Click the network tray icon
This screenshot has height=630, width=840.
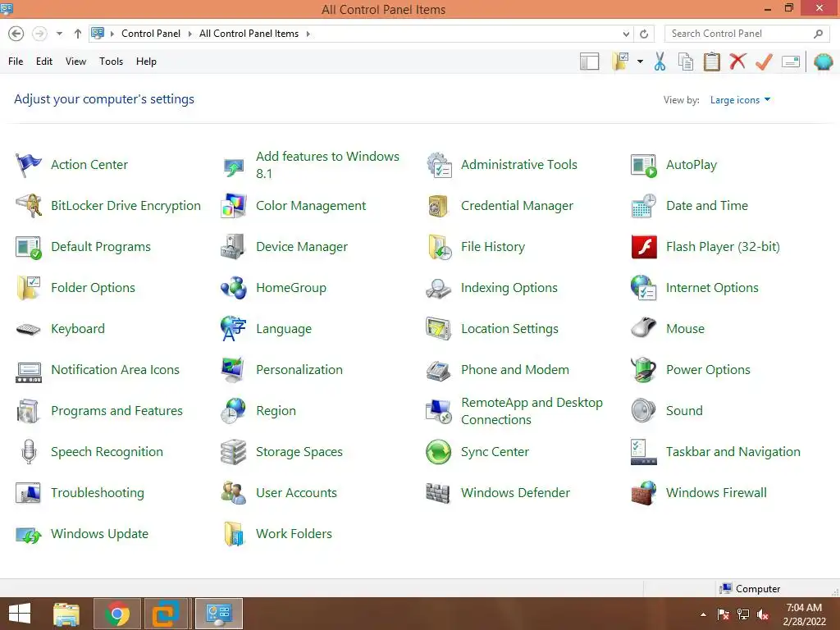pos(743,614)
